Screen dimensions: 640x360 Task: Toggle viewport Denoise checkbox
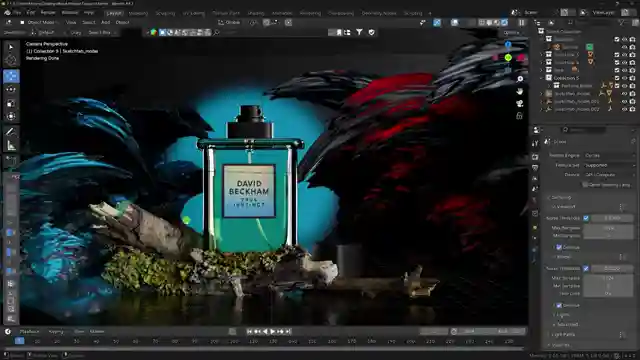559,247
